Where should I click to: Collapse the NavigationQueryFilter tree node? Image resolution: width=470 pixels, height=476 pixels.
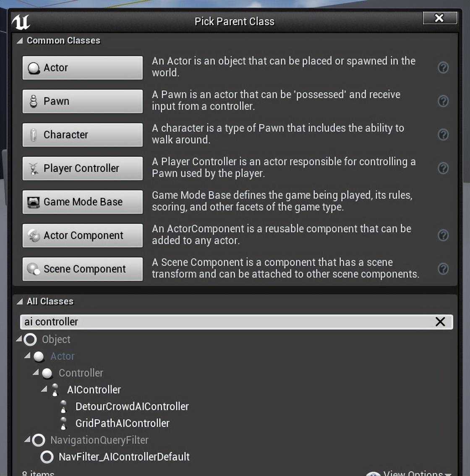coord(27,439)
